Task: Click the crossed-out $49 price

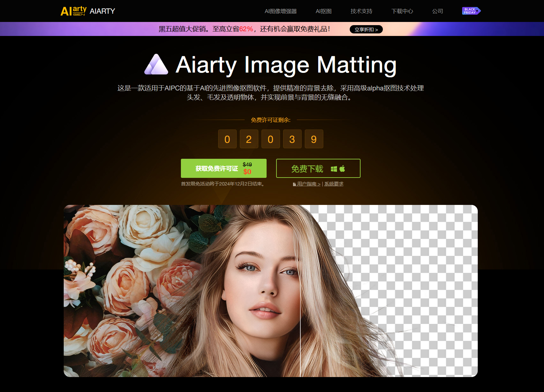Action: pos(247,164)
